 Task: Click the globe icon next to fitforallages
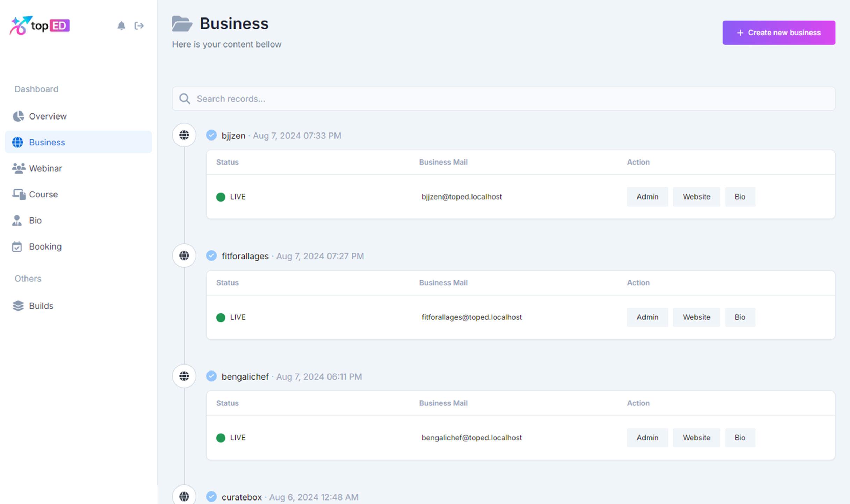pos(184,256)
